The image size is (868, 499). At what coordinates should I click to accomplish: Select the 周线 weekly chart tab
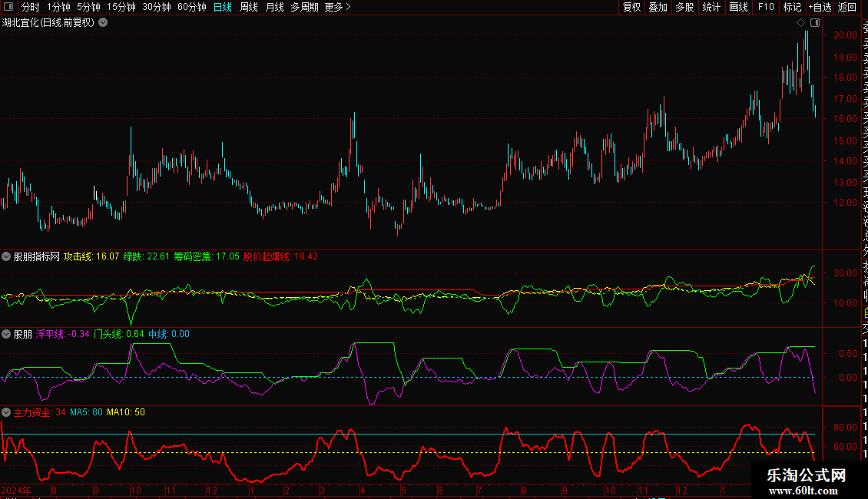[249, 7]
